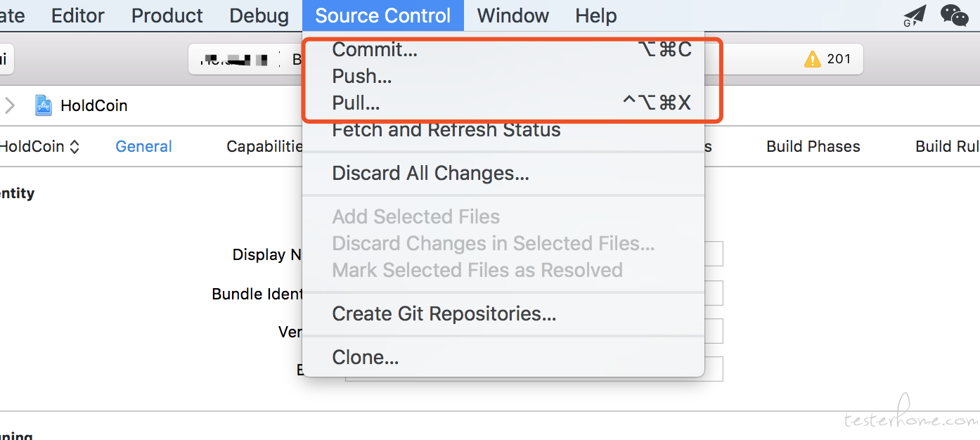Screen dimensions: 980x440
Task: Click the HoldCoin breadcrumb label
Action: 94,105
